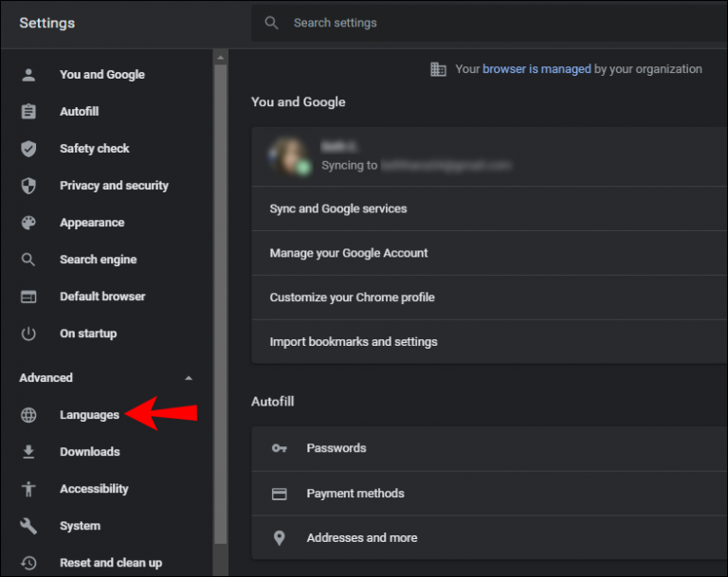Click the Languages globe icon
This screenshot has height=577, width=728.
(28, 415)
